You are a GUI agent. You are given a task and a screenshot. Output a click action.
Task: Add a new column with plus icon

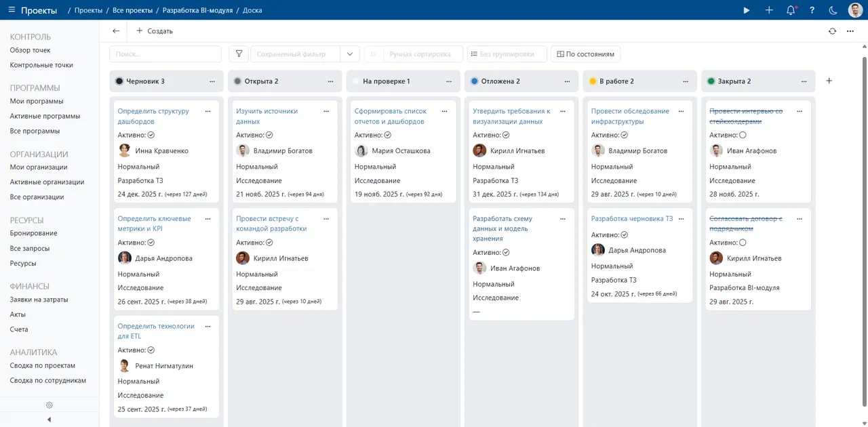click(829, 81)
